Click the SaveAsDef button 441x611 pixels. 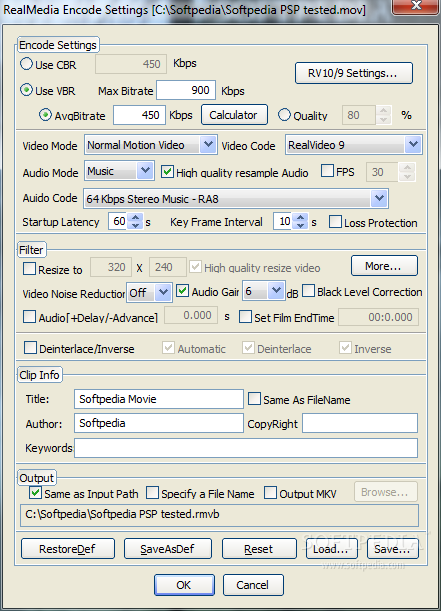168,549
